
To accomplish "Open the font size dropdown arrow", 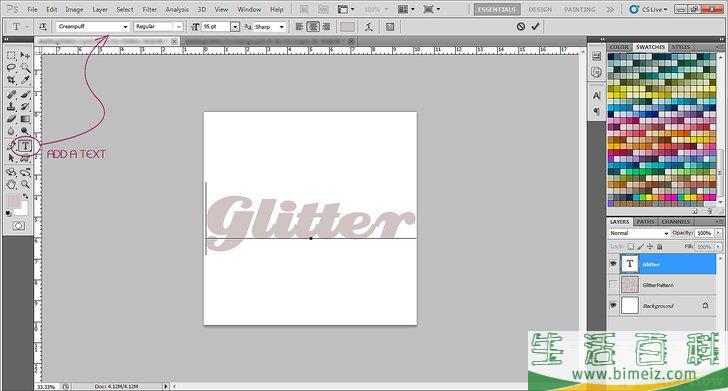I will 235,27.
